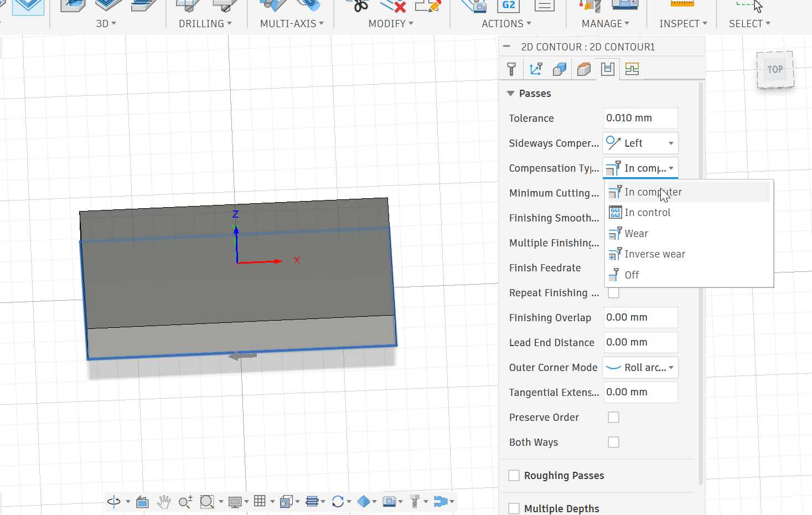This screenshot has height=515, width=812.
Task: Select the Zoom magnifier tool
Action: (x=185, y=502)
